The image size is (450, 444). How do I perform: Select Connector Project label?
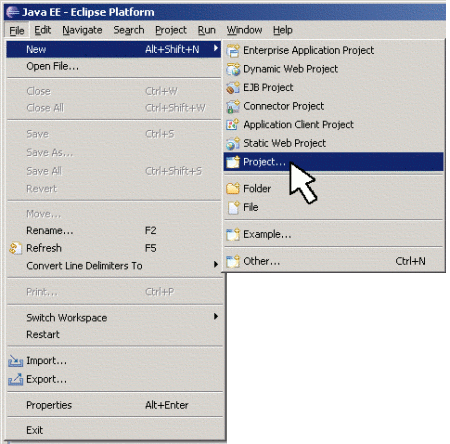[284, 106]
